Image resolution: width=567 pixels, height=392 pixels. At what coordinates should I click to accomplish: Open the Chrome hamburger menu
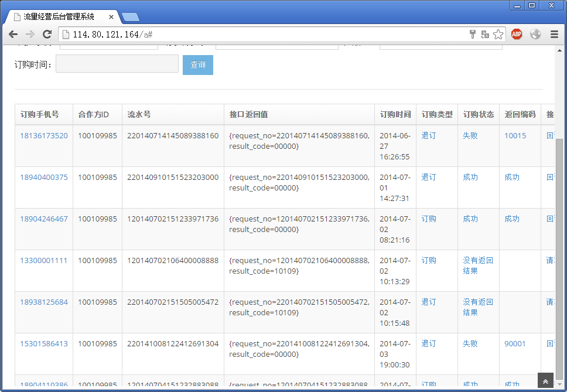click(554, 35)
